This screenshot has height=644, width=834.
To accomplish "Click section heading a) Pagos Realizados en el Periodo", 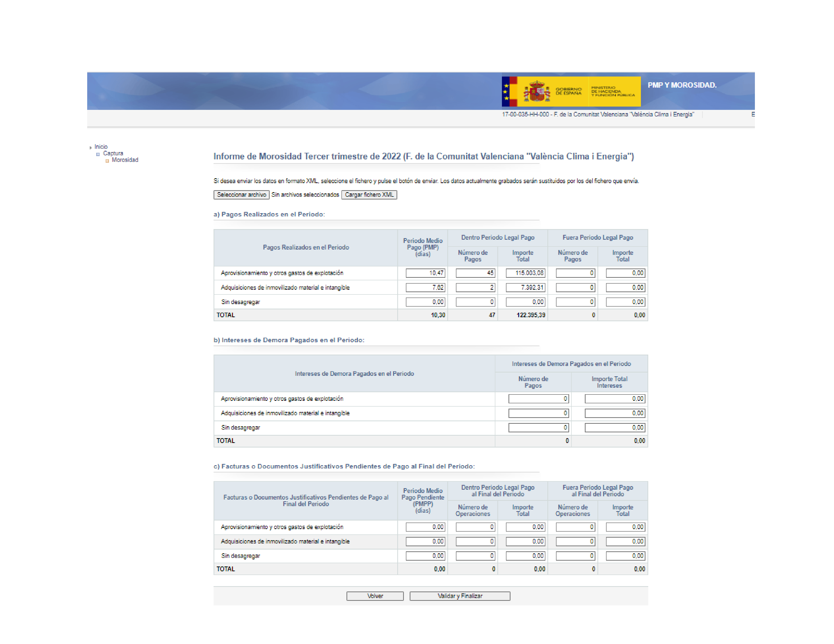I will pos(269,214).
